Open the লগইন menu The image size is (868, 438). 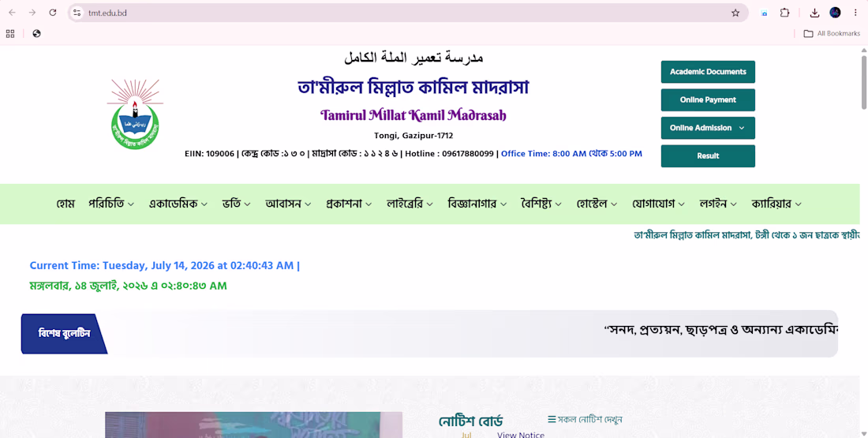[718, 204]
